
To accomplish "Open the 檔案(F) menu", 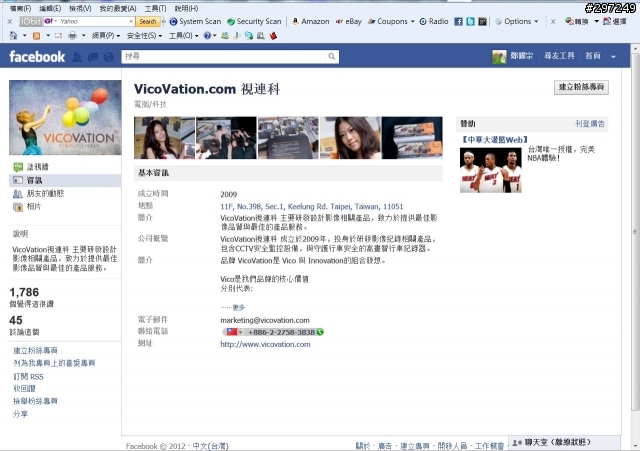I will (20, 8).
